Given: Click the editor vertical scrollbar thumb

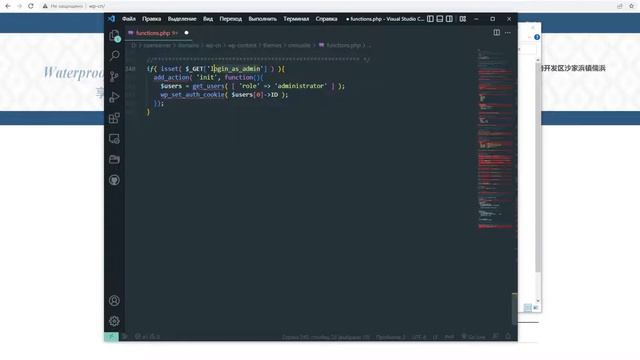Looking at the screenshot, I should coord(515,308).
